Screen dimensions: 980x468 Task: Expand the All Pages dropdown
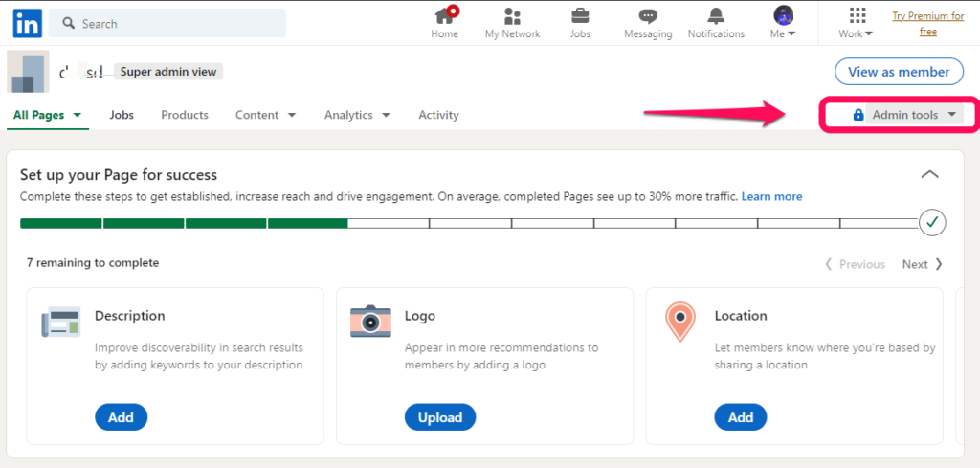click(48, 115)
